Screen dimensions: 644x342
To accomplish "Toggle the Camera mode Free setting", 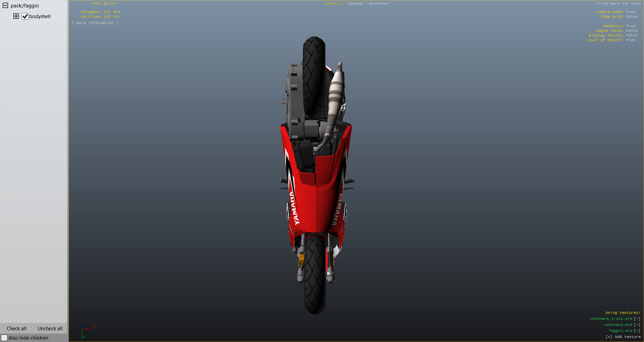I will (x=615, y=12).
